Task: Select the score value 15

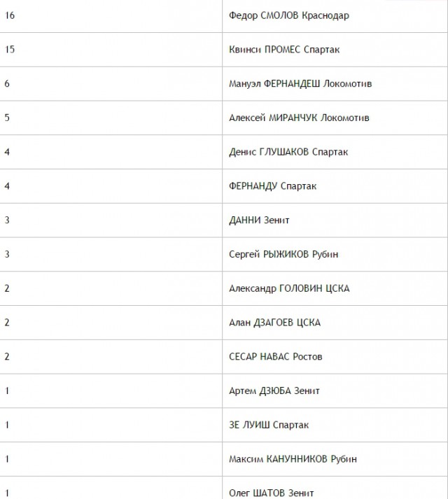Action: tap(10, 49)
